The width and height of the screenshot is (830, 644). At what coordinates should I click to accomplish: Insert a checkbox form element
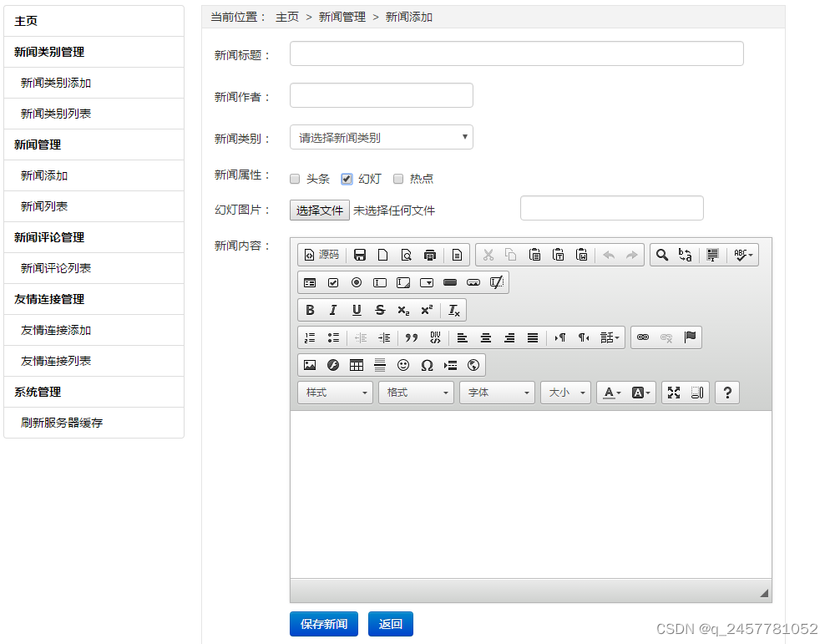pos(333,282)
